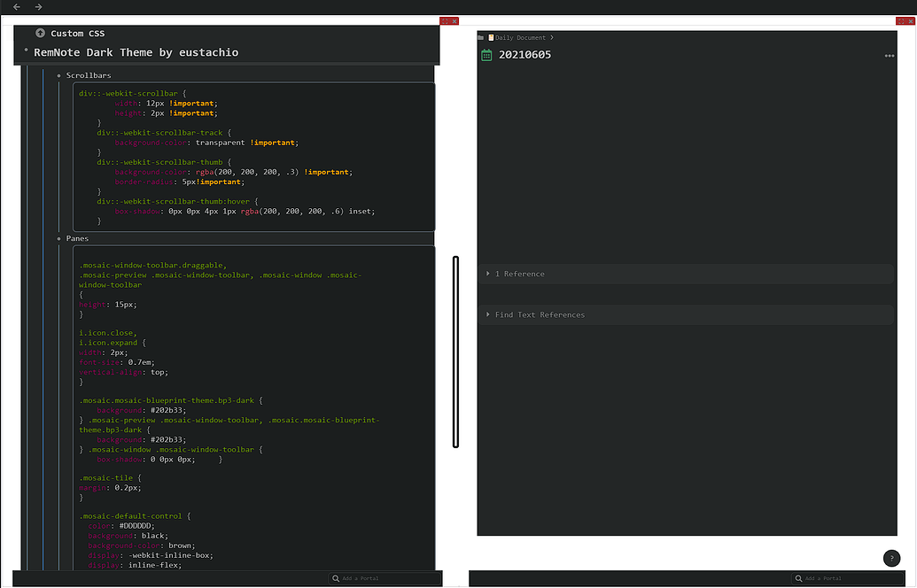Toggle fullscreen on the right document pane
917x588 pixels.
902,20
